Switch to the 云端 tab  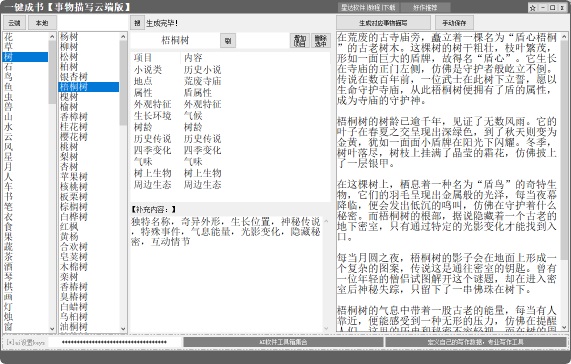click(14, 23)
